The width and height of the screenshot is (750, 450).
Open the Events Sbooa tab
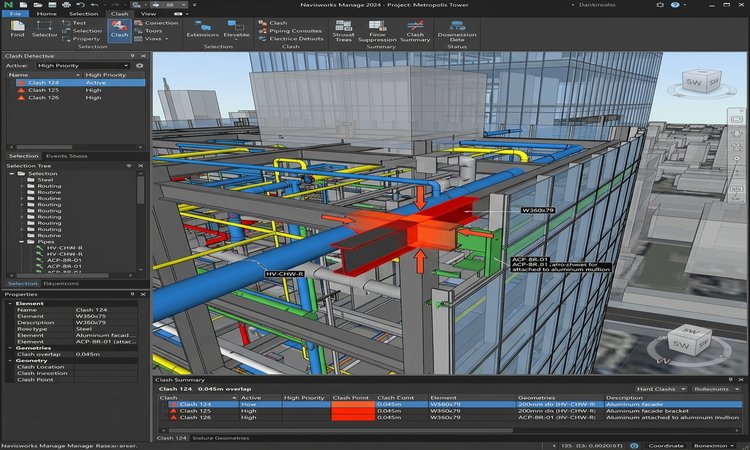pos(66,156)
